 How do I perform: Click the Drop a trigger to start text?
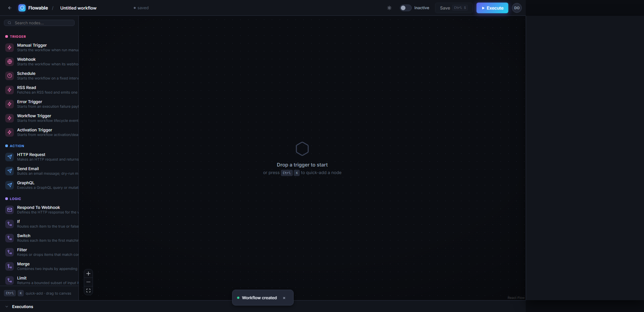pyautogui.click(x=302, y=165)
